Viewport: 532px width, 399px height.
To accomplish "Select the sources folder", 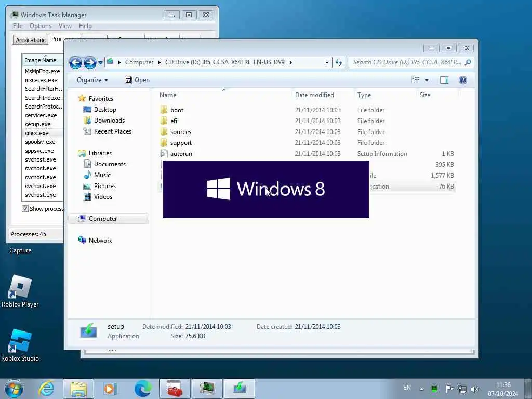I will tap(180, 131).
